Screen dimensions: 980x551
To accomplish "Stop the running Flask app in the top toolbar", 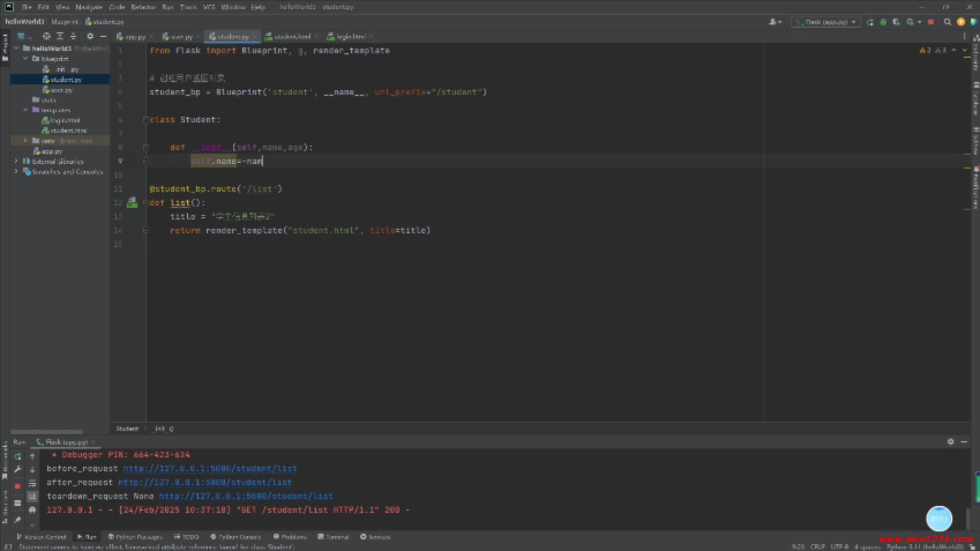I will click(x=930, y=22).
